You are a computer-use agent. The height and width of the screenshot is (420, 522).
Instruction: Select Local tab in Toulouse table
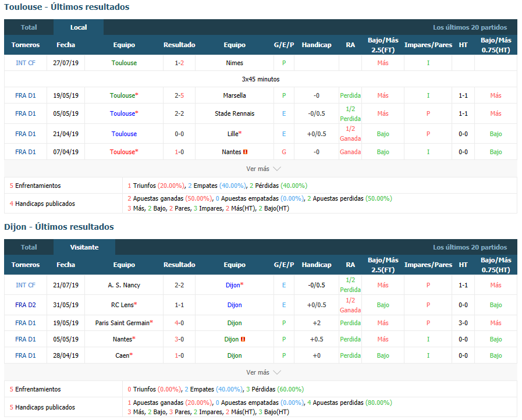point(79,27)
